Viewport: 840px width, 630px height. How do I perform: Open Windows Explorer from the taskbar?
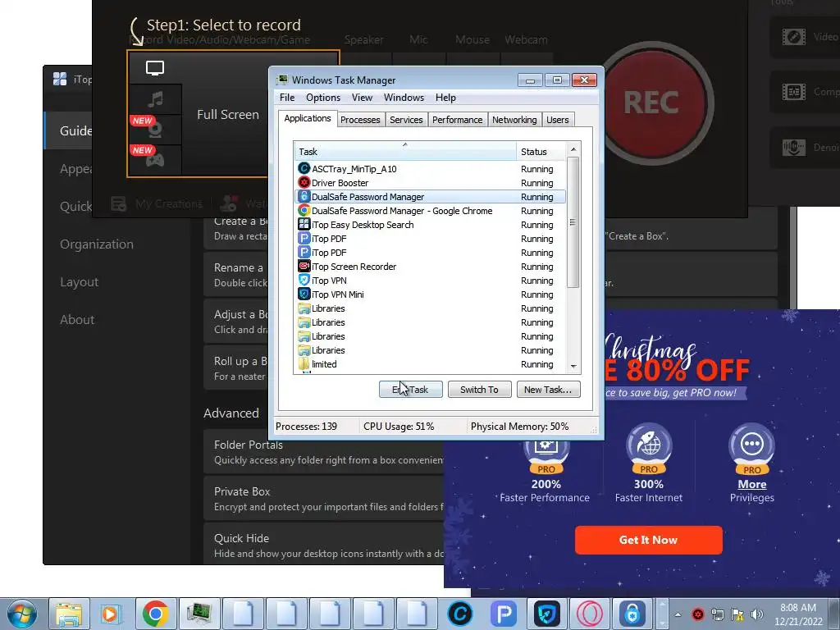point(70,614)
